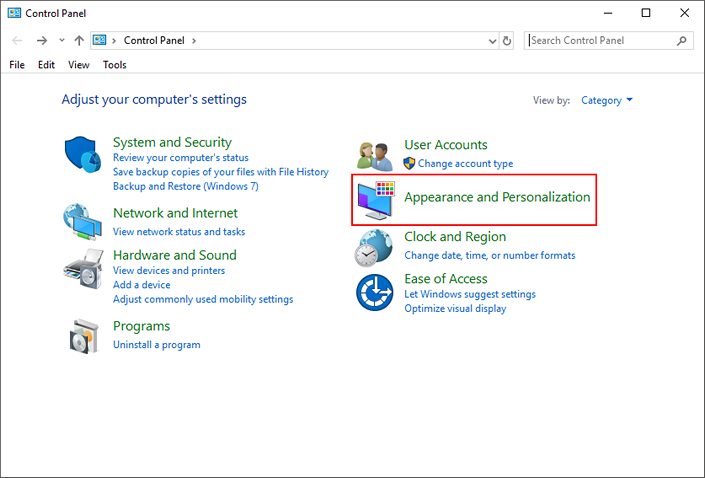Open View devices and printers

(x=169, y=271)
